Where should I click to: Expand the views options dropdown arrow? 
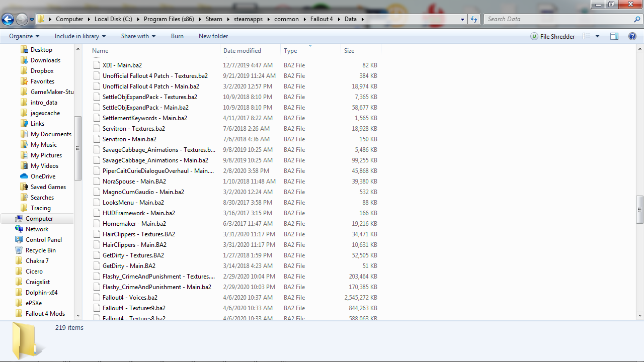pyautogui.click(x=597, y=36)
